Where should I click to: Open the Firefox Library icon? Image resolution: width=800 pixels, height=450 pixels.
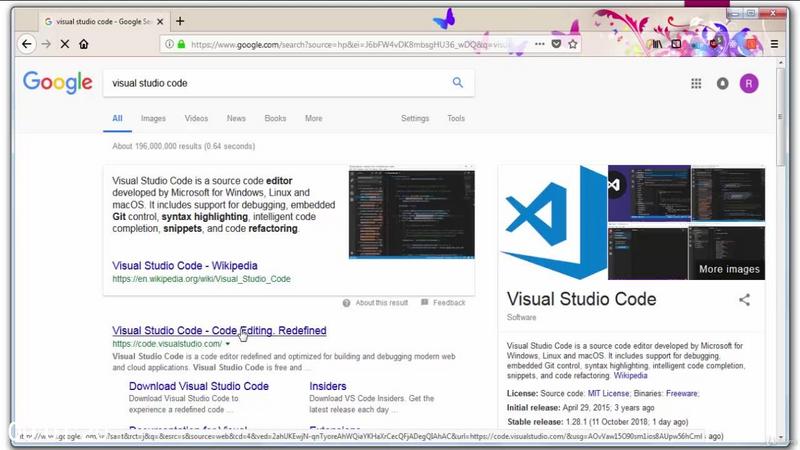click(x=657, y=44)
